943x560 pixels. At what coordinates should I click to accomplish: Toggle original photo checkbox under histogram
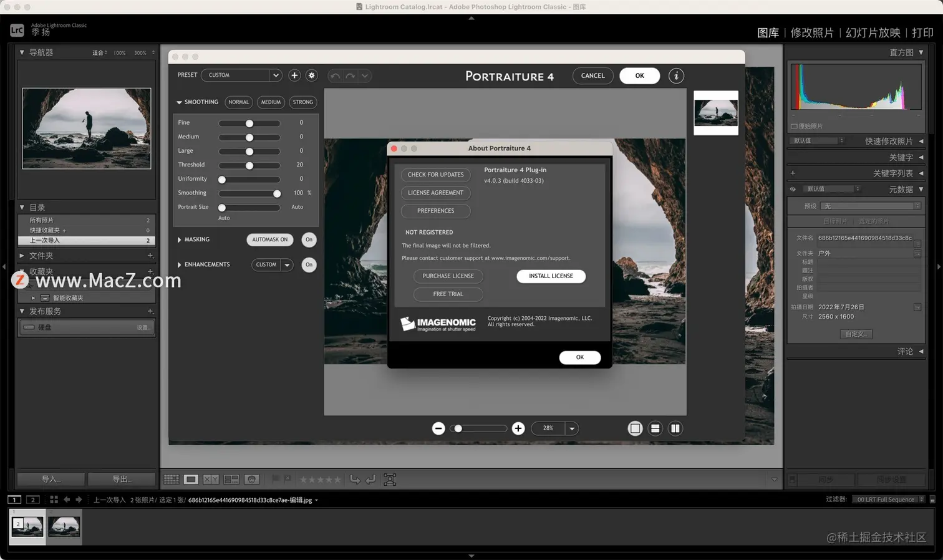click(x=794, y=126)
